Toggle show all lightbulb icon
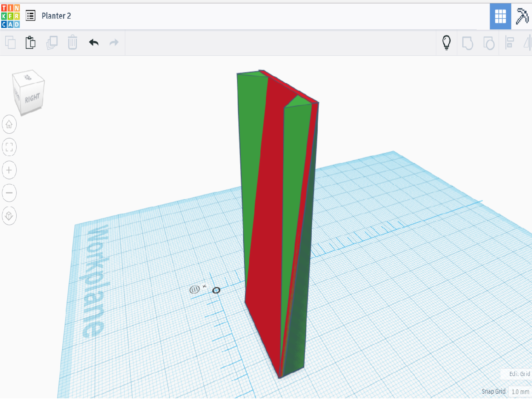Screen dimensions: 532x399 pyautogui.click(x=446, y=43)
